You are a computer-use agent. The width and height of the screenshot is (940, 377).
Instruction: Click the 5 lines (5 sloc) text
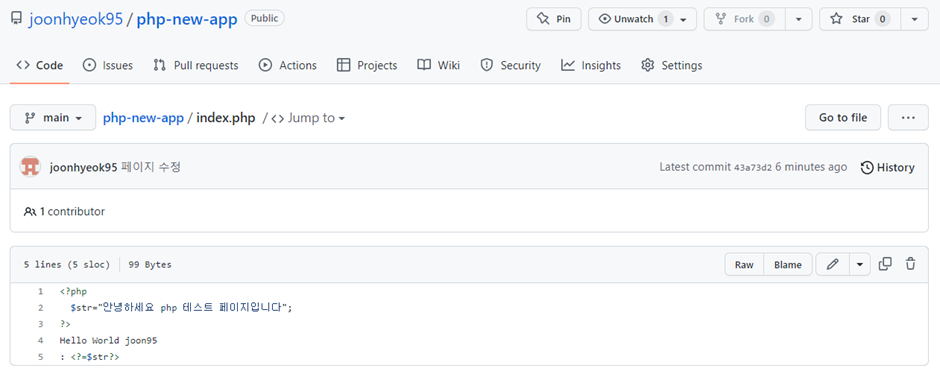tap(67, 264)
